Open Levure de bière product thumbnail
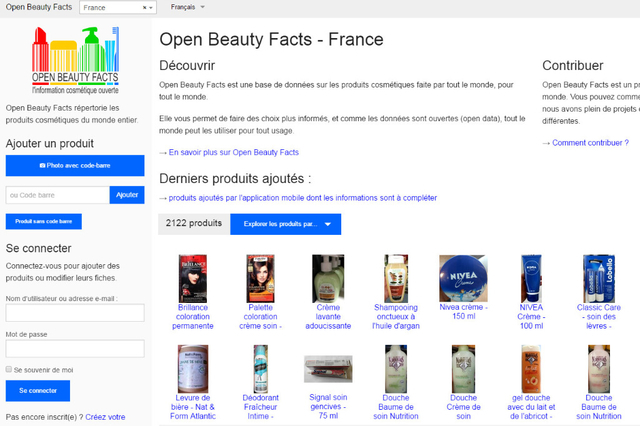 [x=193, y=369]
